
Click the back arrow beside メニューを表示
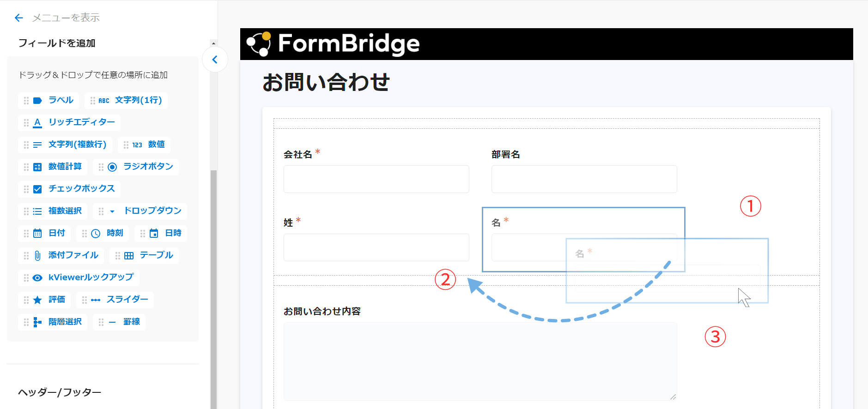18,18
